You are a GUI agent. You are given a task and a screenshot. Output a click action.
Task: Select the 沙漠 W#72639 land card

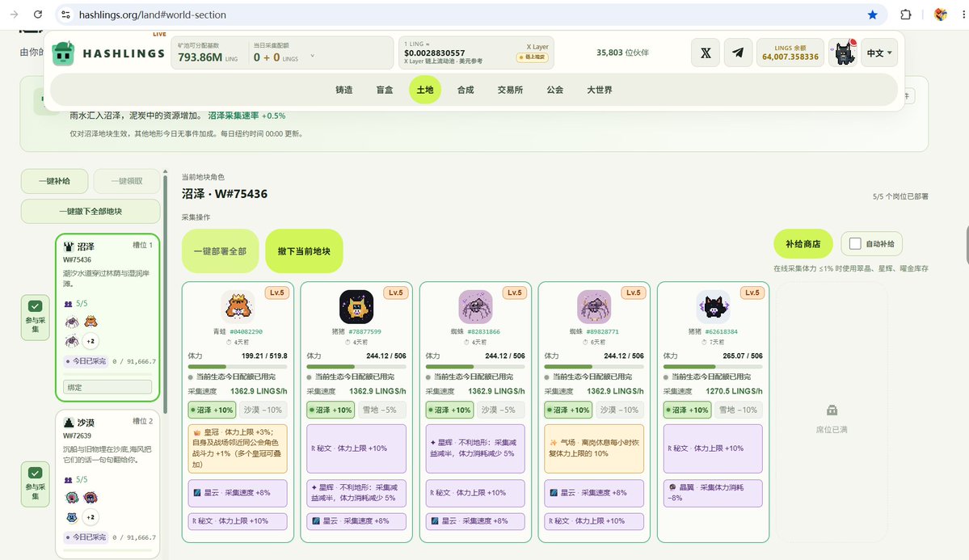107,484
